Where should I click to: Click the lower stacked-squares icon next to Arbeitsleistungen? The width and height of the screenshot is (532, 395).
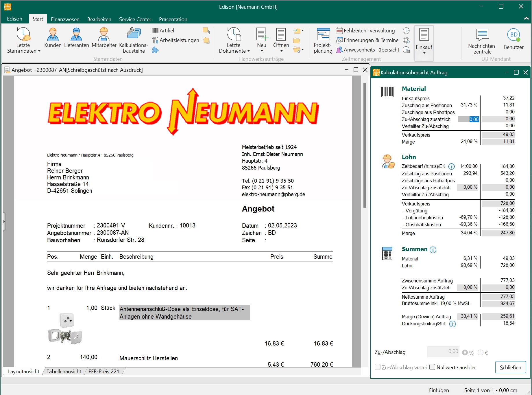(x=206, y=40)
